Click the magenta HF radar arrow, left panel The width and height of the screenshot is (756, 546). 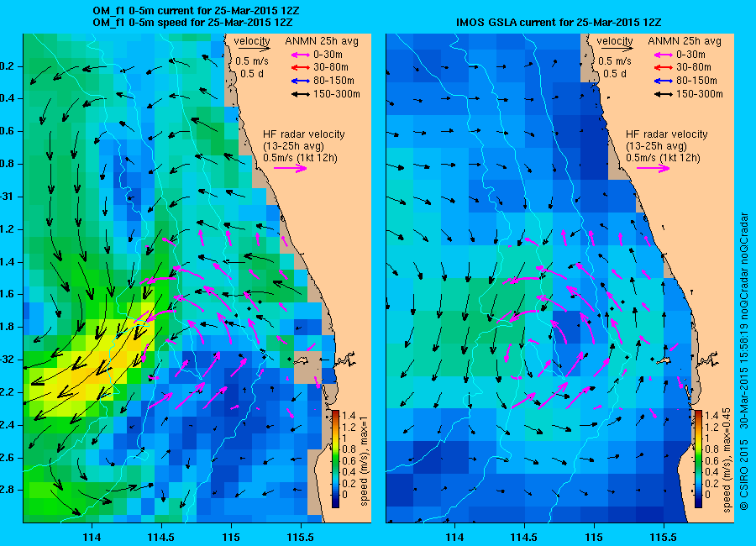click(x=291, y=168)
